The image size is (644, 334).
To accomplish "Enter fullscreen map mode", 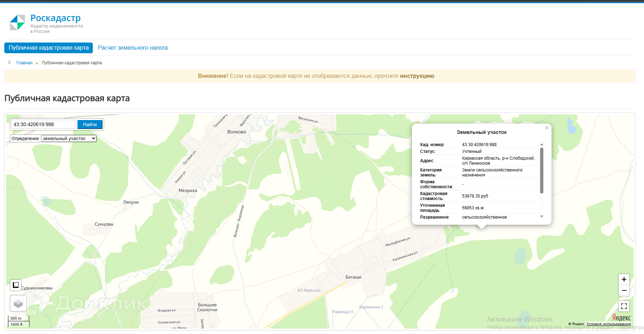I will 624,306.
